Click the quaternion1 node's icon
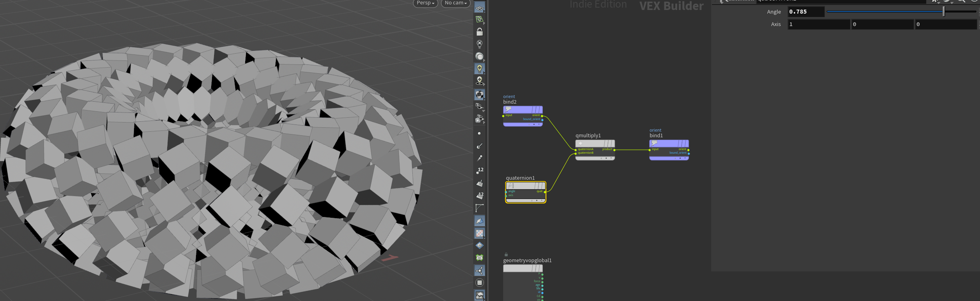This screenshot has height=301, width=980. [x=510, y=186]
